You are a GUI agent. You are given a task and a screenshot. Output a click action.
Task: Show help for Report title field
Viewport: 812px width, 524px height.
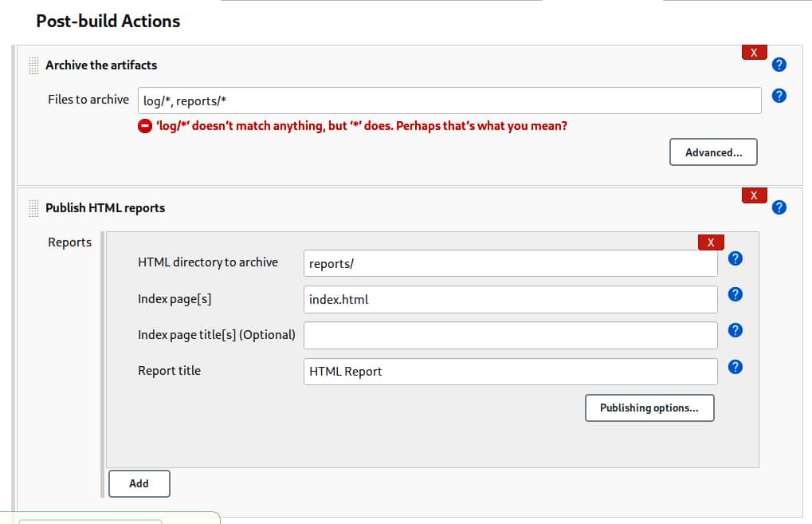tap(736, 367)
